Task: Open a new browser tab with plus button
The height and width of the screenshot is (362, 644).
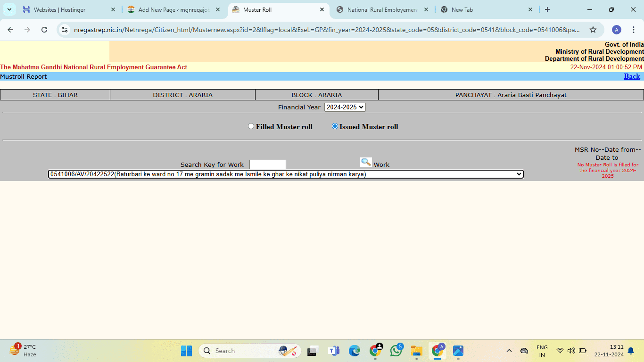Action: [x=546, y=9]
